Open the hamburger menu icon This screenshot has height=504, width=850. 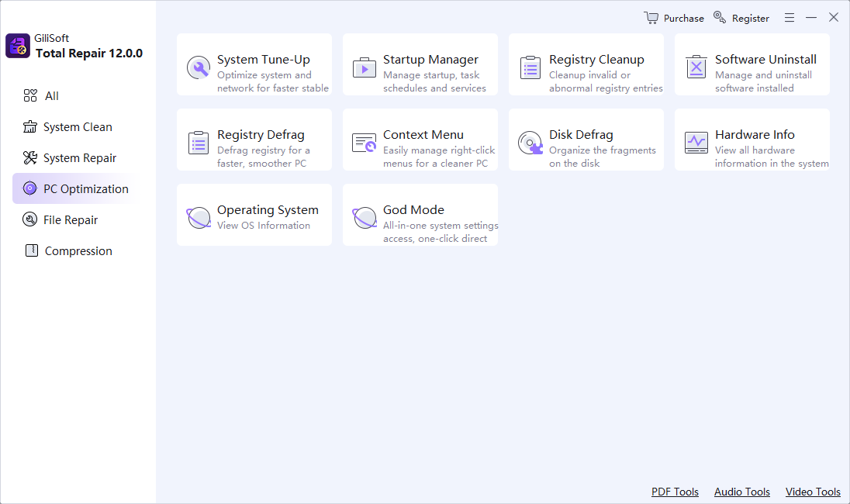click(790, 18)
